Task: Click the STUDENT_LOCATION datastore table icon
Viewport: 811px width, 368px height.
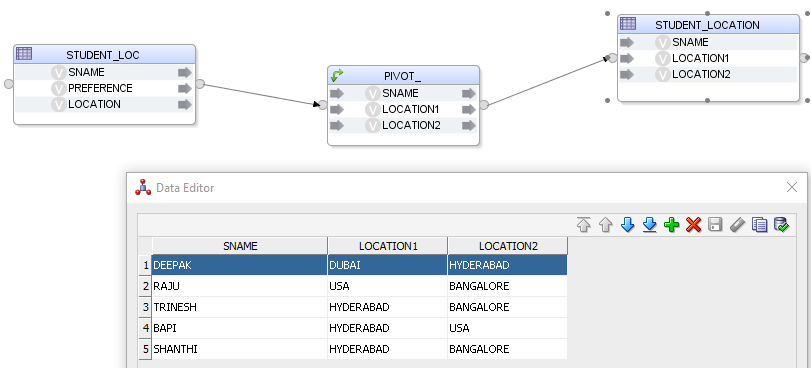Action: click(628, 23)
